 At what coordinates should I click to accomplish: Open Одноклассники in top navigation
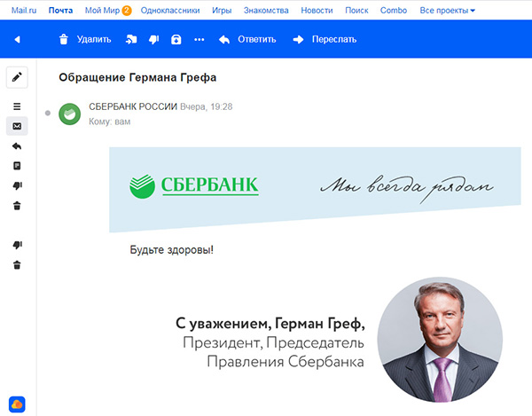[170, 11]
